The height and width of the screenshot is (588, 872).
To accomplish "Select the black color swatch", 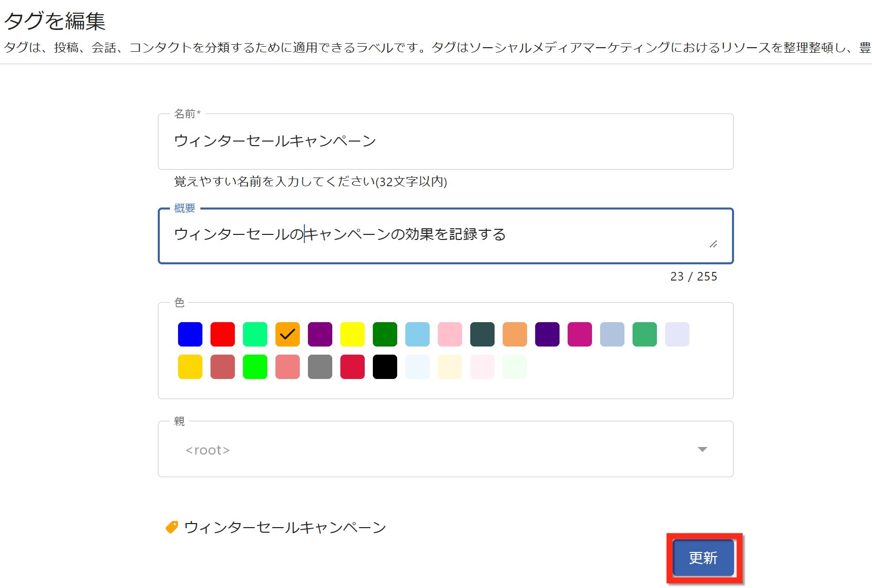I will coord(385,367).
